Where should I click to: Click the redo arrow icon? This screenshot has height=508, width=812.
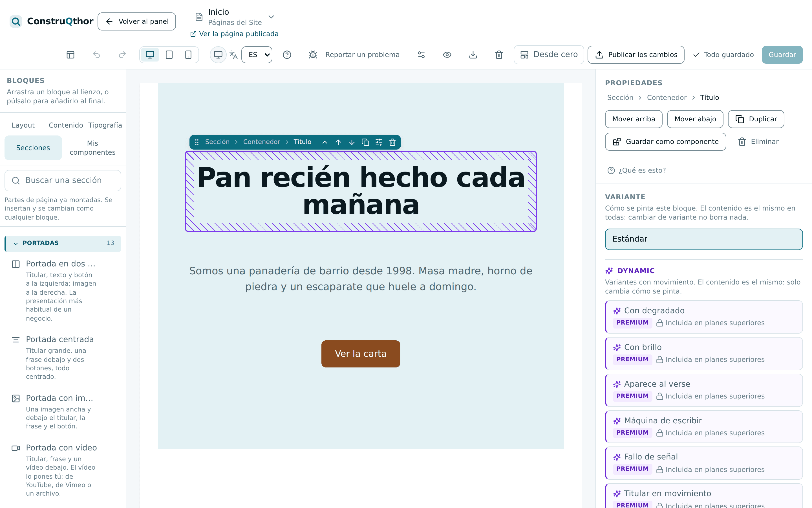pyautogui.click(x=122, y=55)
